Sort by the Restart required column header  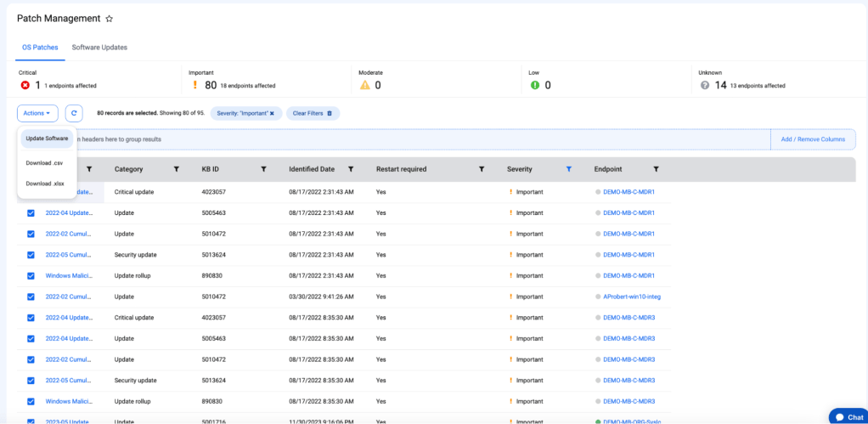click(402, 169)
